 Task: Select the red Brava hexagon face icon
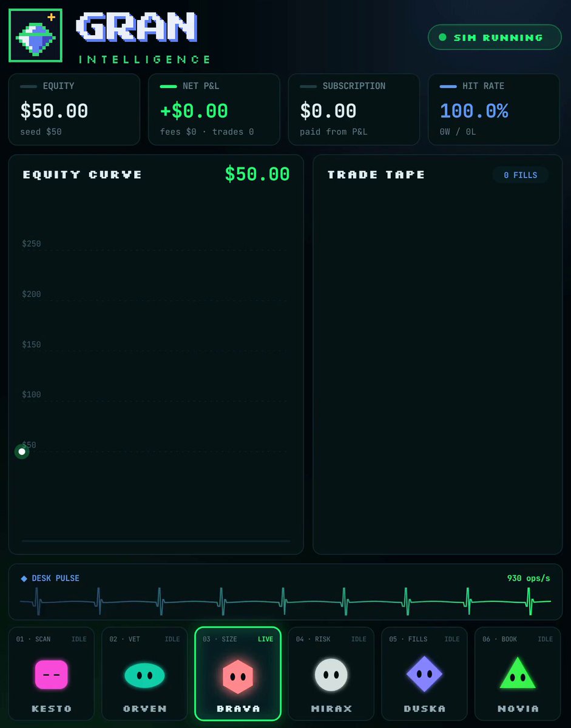(x=238, y=676)
